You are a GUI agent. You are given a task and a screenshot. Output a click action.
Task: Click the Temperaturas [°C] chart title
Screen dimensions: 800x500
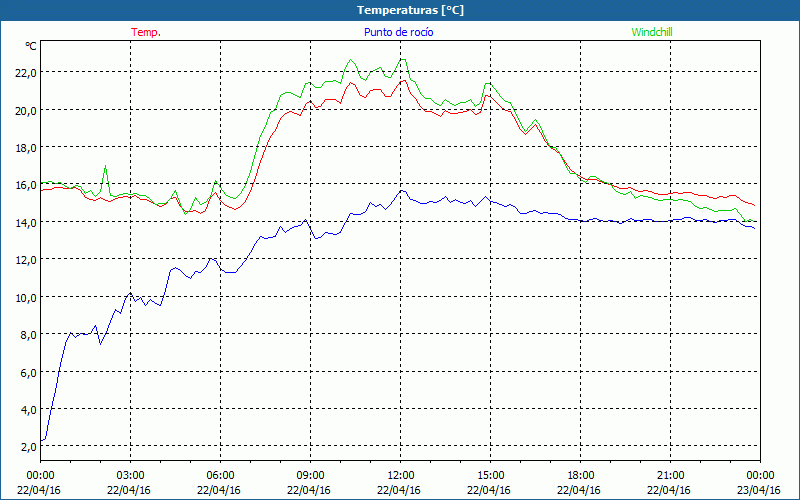[x=410, y=10]
